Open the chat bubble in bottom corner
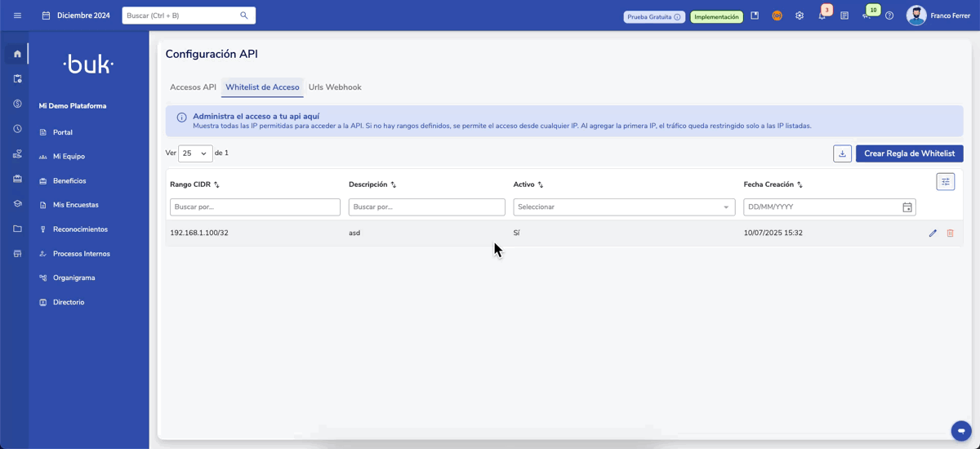Image resolution: width=980 pixels, height=449 pixels. [961, 430]
